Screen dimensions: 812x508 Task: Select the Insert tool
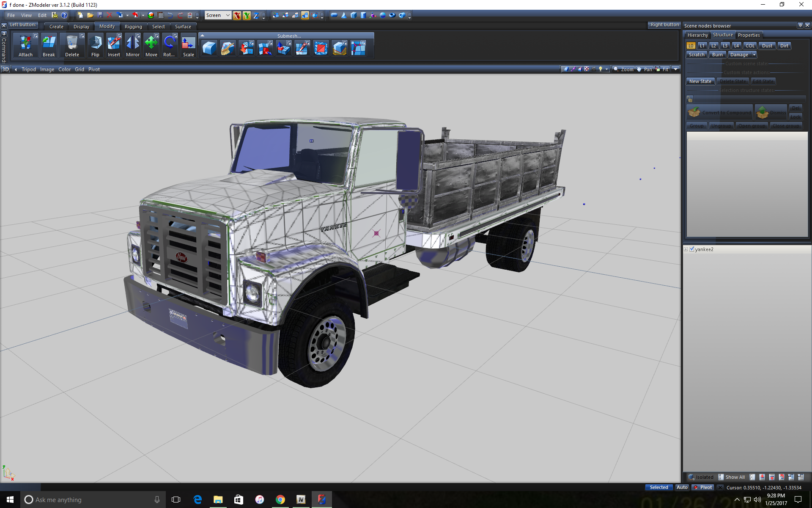[114, 45]
